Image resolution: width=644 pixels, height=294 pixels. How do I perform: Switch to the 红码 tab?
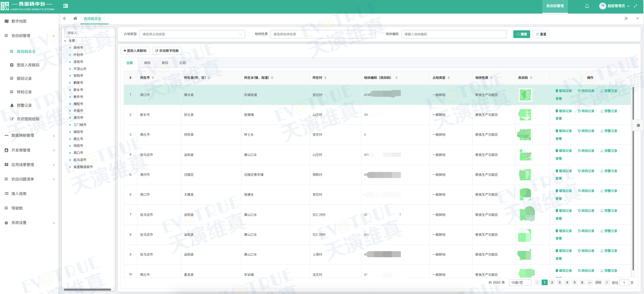tap(182, 63)
